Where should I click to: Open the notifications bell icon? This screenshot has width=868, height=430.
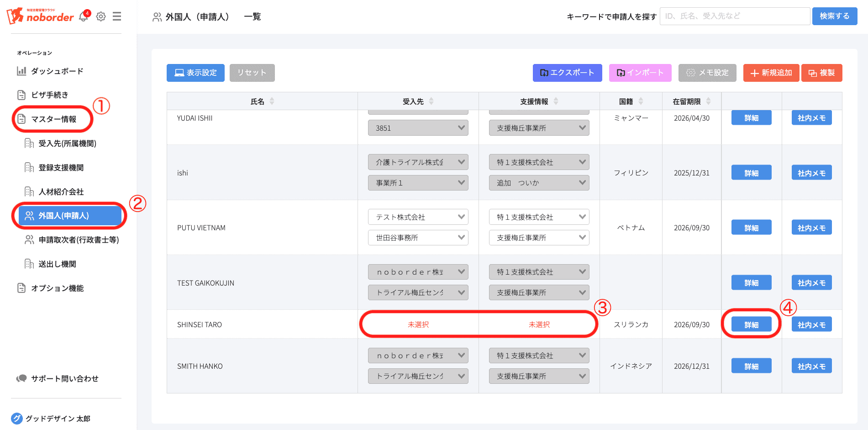tap(84, 17)
